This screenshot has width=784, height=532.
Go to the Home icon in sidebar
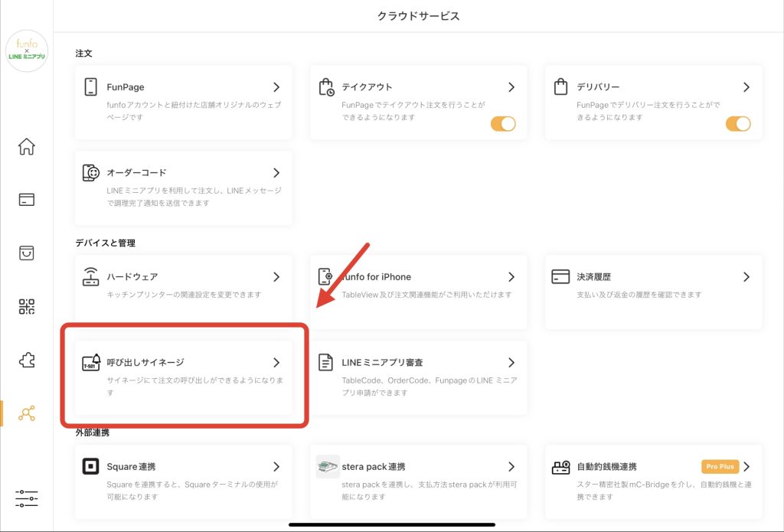[x=27, y=146]
